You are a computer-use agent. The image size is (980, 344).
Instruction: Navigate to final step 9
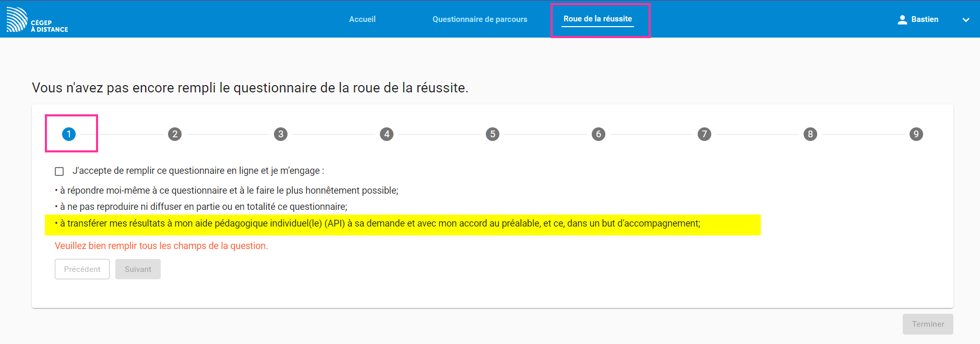[916, 134]
